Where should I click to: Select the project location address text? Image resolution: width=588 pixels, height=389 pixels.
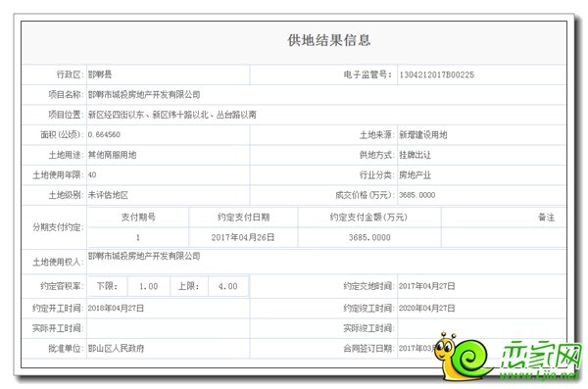click(172, 115)
